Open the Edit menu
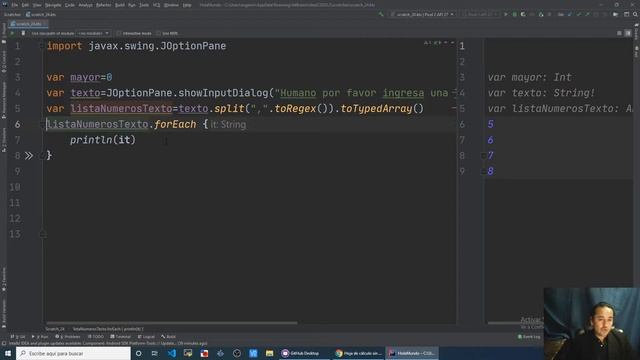 [25, 5]
